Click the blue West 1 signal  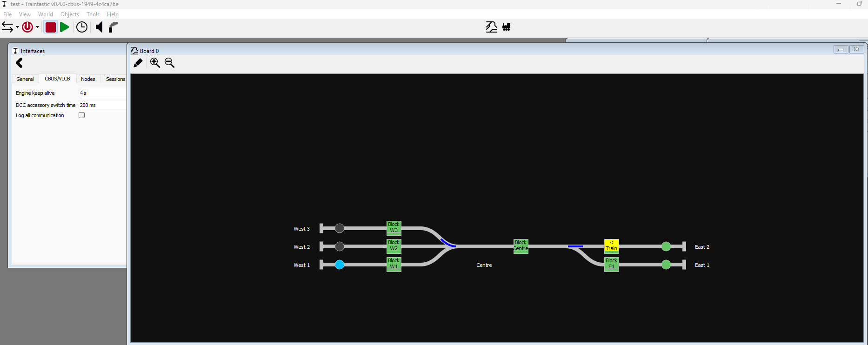(x=340, y=265)
